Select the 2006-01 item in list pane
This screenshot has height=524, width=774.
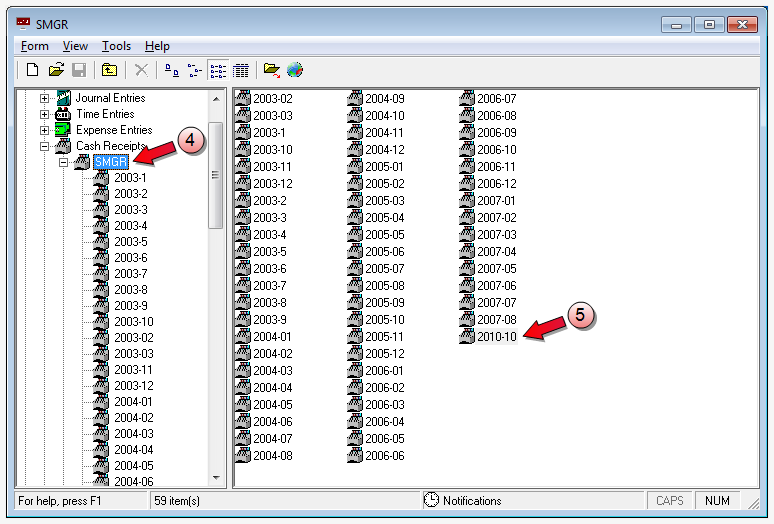pos(384,371)
